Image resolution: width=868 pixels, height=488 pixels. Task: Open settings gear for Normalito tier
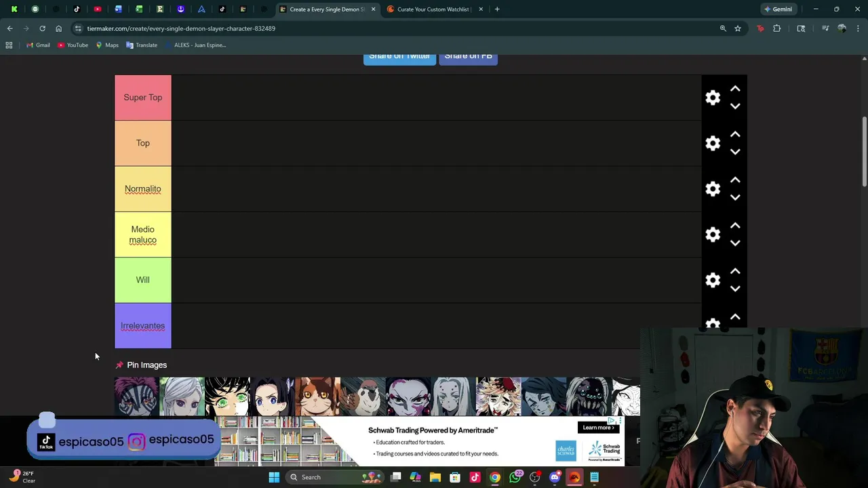pos(713,189)
